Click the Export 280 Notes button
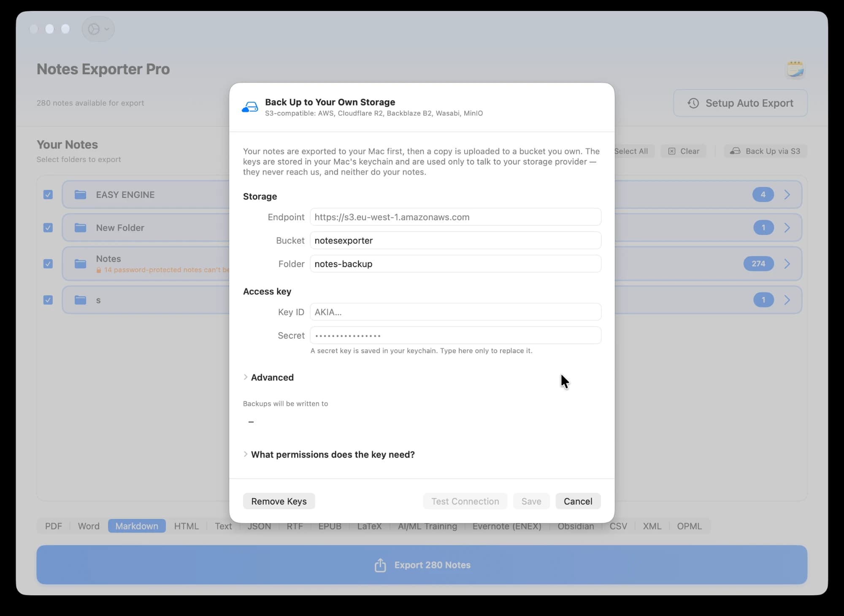 click(422, 565)
